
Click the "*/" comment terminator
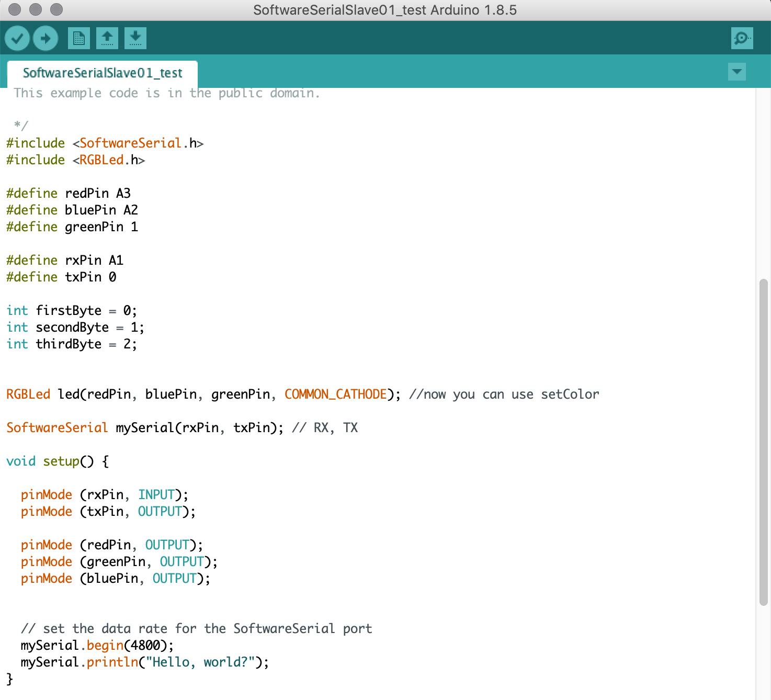pyautogui.click(x=21, y=126)
